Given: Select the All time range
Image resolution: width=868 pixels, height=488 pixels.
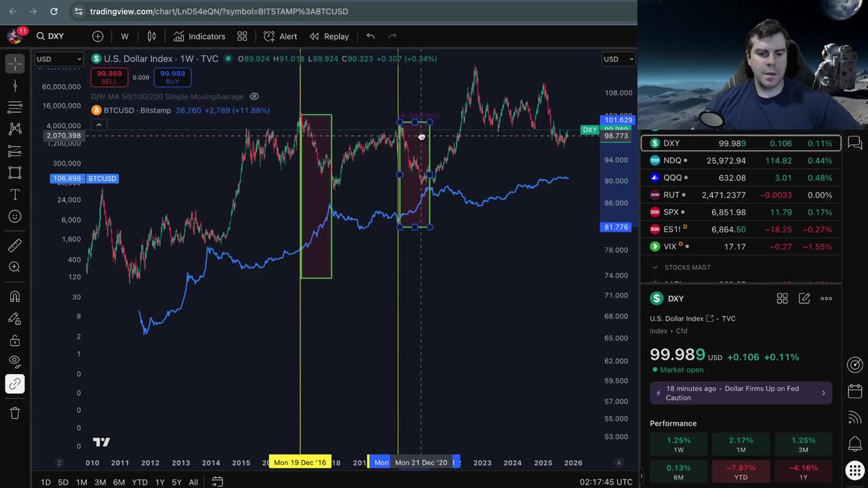Looking at the screenshot, I should coord(193,482).
